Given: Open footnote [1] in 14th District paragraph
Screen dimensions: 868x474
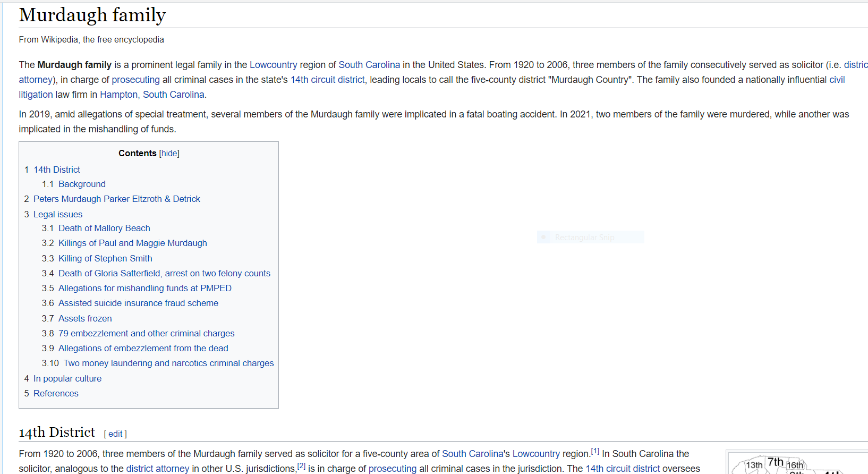Looking at the screenshot, I should [595, 451].
